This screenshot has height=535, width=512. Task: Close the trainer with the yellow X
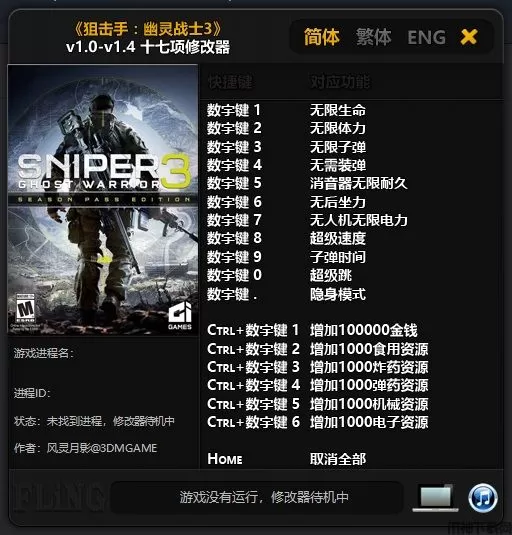pos(469,37)
